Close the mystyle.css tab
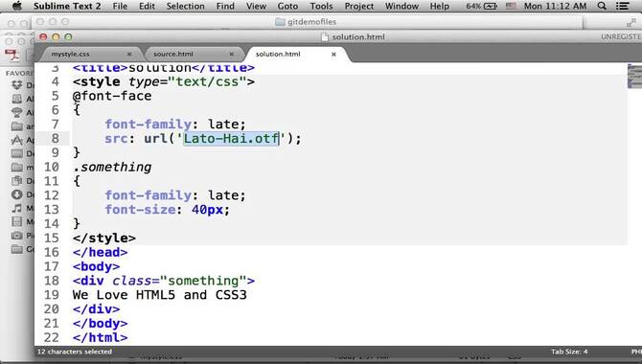Image resolution: width=642 pixels, height=364 pixels. 129,54
